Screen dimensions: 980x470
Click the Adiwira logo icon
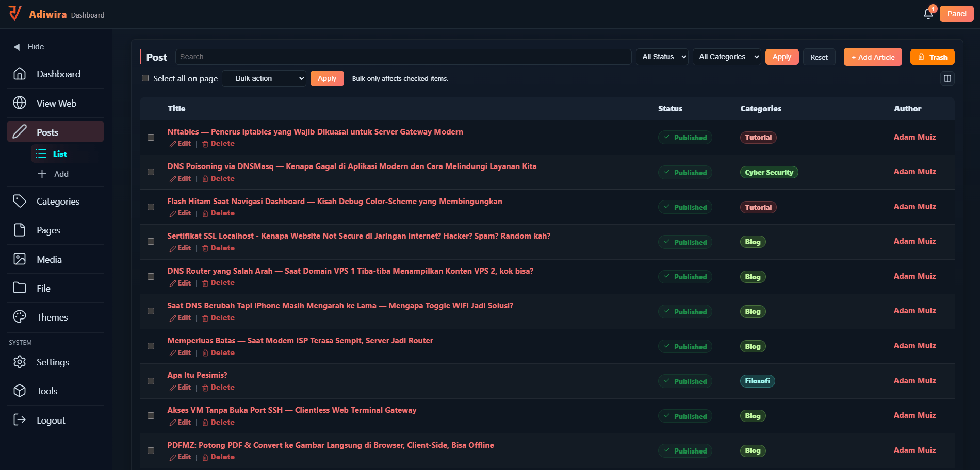tap(15, 13)
